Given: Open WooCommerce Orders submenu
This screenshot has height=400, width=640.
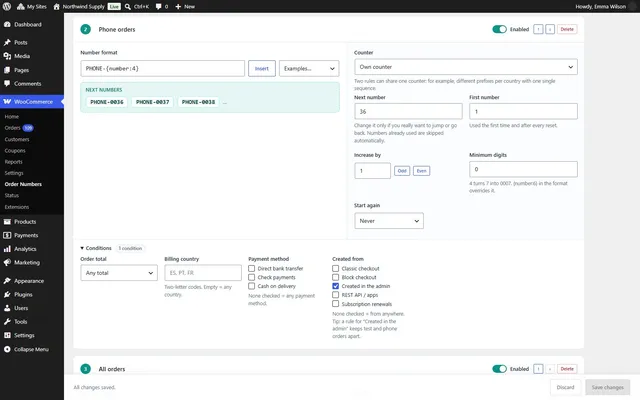Looking at the screenshot, I should [12, 128].
